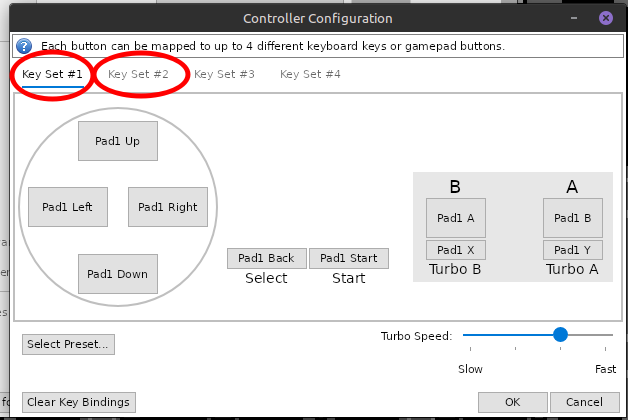Click the B button mapping Pad1 A
This screenshot has height=420, width=628.
(x=456, y=217)
